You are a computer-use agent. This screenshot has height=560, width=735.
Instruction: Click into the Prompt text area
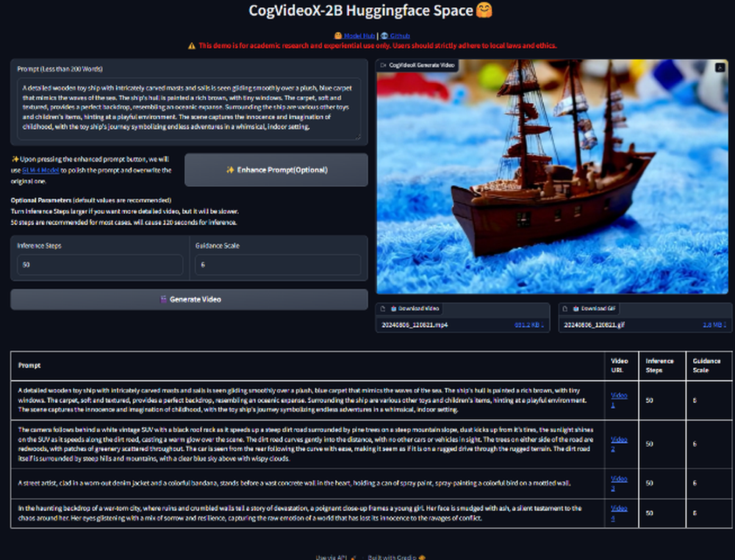189,108
